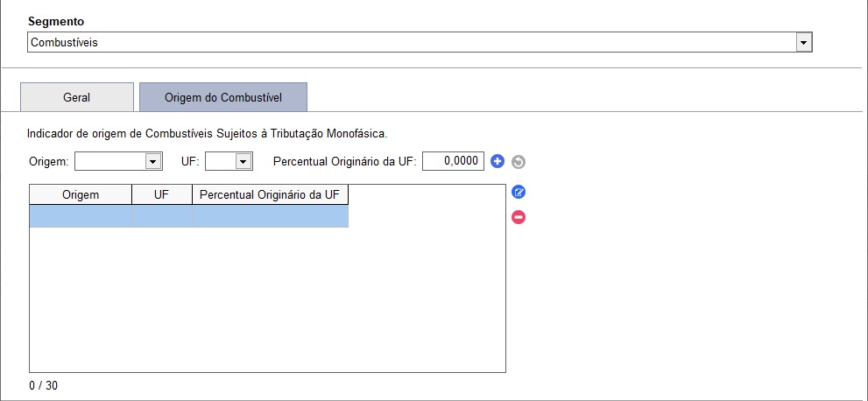Click the empty white area of origin list

267,299
